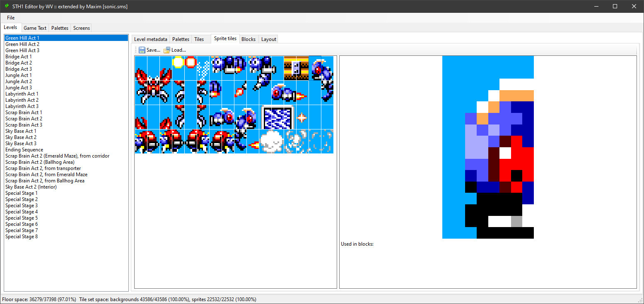
Task: Select the brown and yellow striped block sprite
Action: (296, 68)
